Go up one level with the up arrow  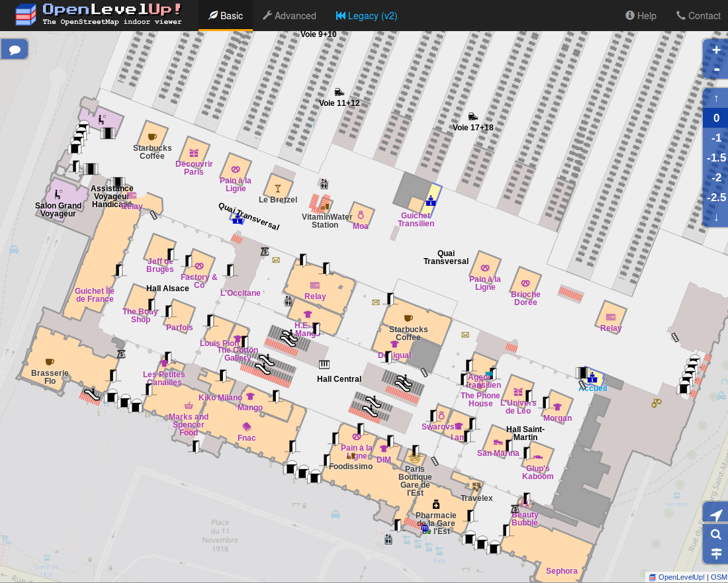click(716, 98)
